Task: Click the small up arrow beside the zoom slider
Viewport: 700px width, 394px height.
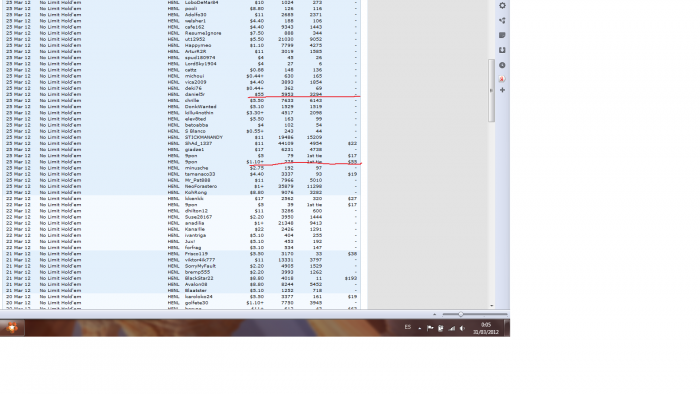Action: coord(434,314)
